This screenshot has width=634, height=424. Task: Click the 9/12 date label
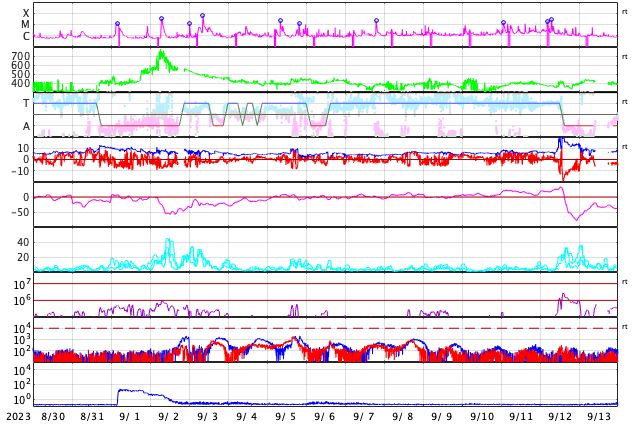tap(560, 417)
